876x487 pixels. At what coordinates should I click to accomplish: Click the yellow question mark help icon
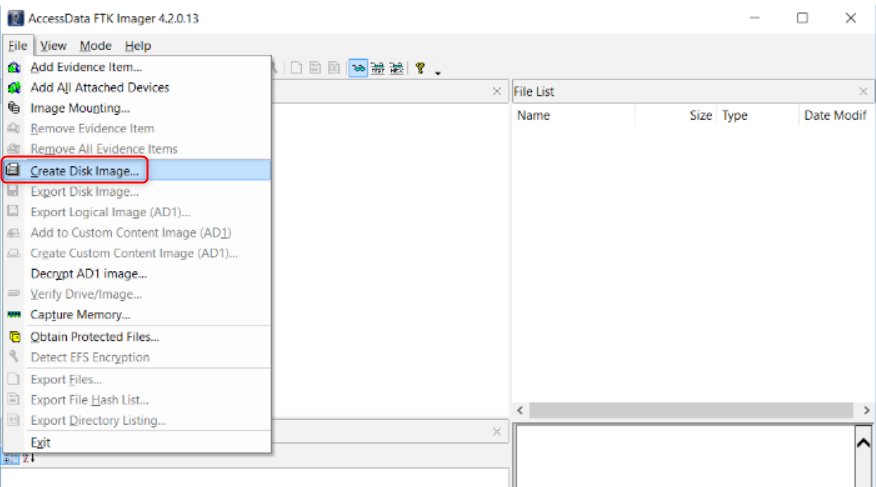coord(421,68)
